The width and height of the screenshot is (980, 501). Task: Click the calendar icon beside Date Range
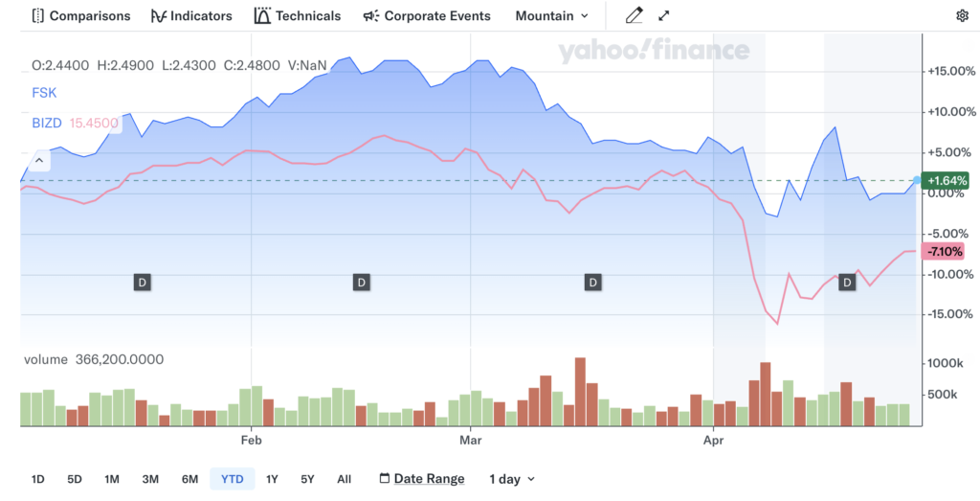tap(385, 478)
